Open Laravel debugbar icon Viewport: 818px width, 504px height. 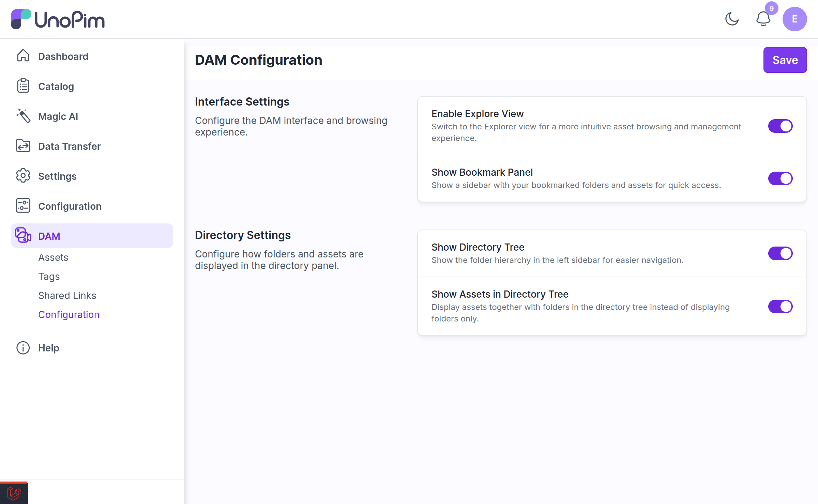(14, 493)
